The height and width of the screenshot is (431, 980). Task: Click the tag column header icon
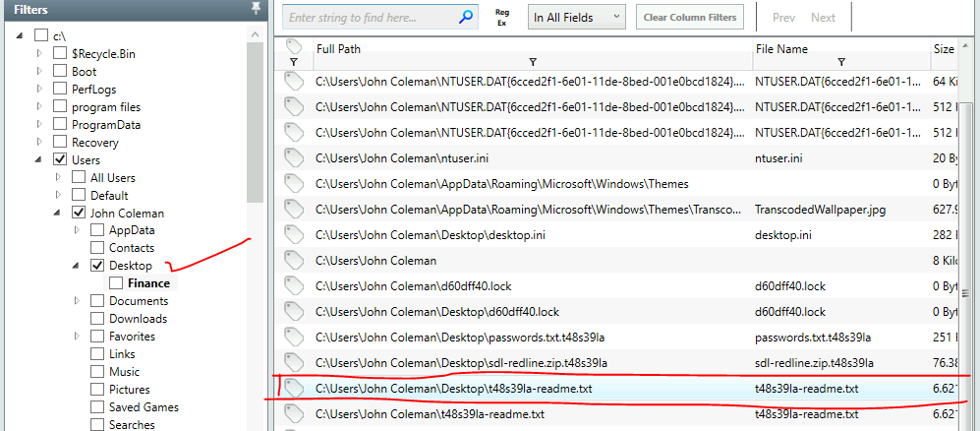click(293, 46)
